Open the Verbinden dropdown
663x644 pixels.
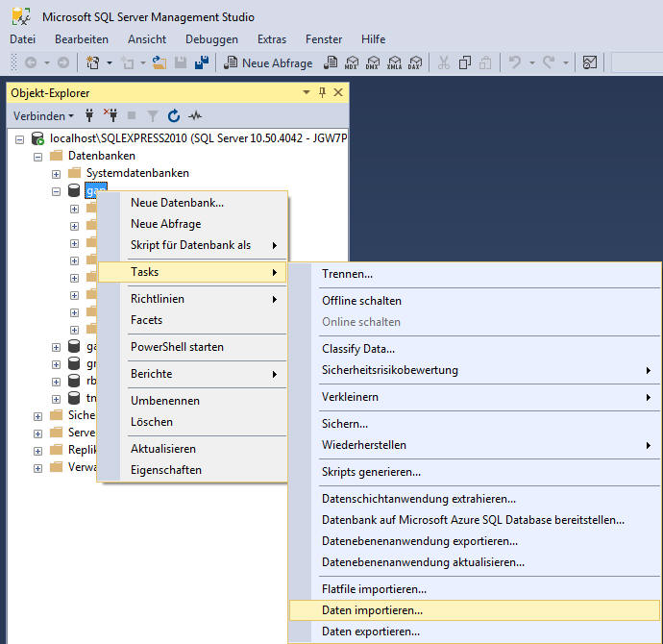pos(43,116)
